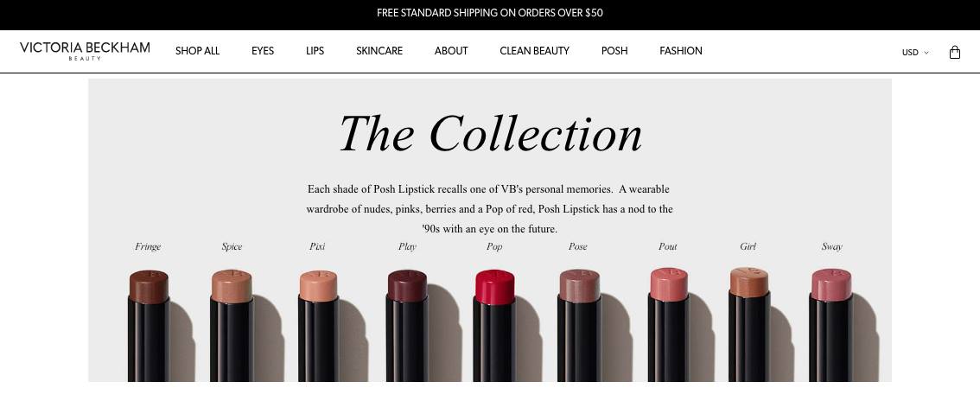
Task: Pick the dark Play lipstick
Action: pyautogui.click(x=407, y=325)
